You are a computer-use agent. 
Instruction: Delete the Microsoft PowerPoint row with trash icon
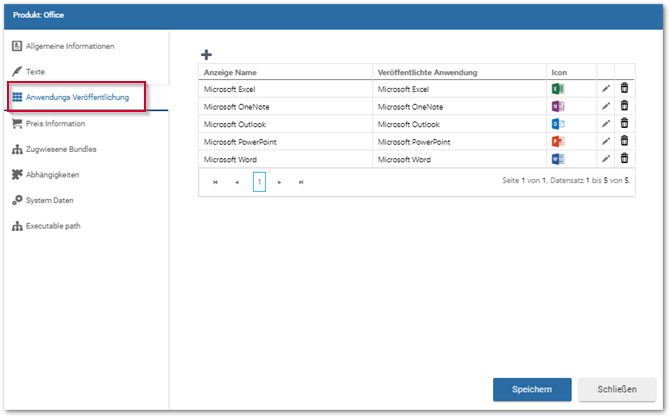pyautogui.click(x=624, y=141)
